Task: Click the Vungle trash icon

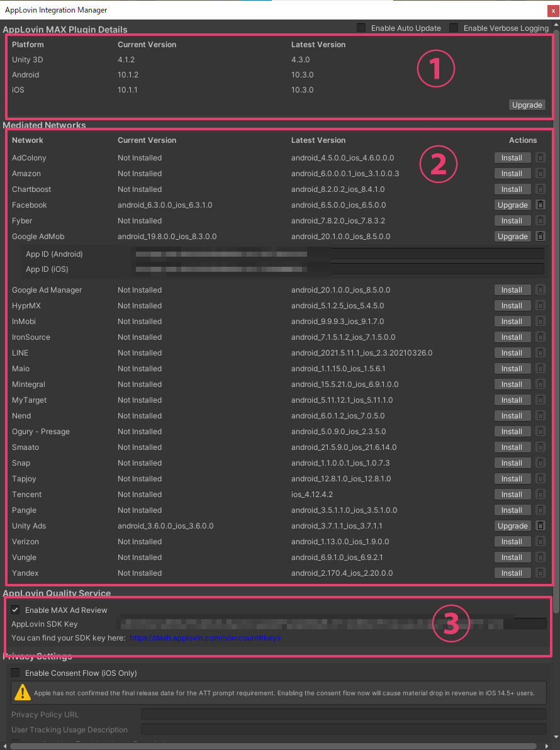Action: pyautogui.click(x=540, y=557)
